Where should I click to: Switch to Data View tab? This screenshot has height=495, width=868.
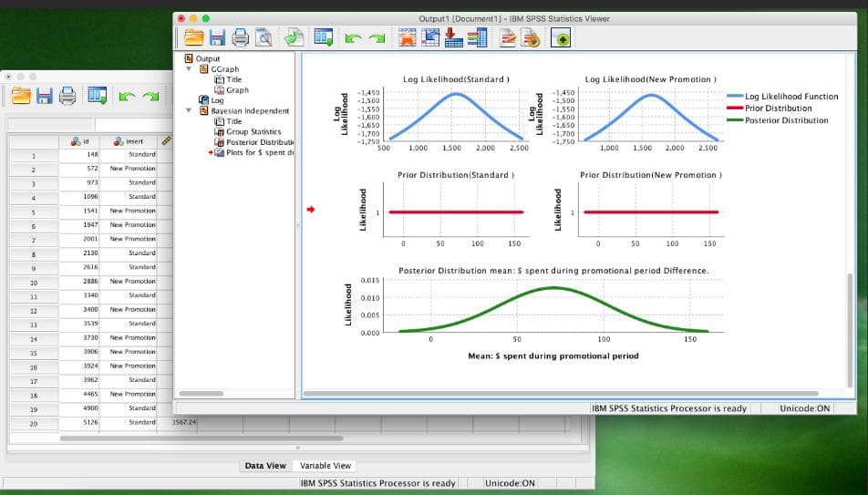click(x=265, y=466)
